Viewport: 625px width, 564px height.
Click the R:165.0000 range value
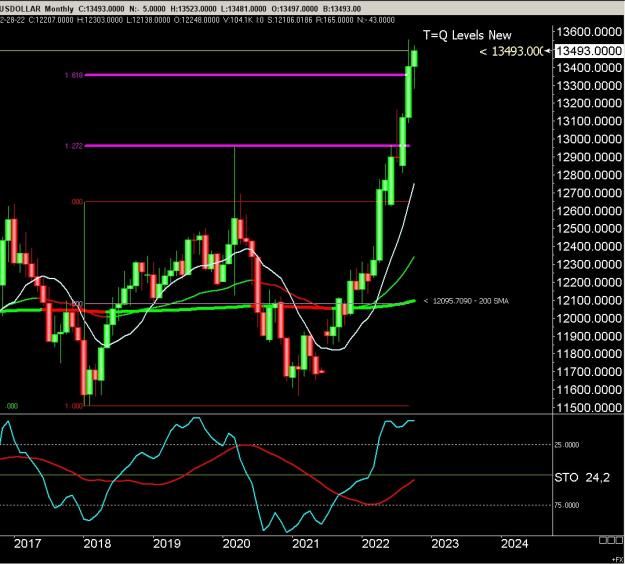click(x=334, y=20)
